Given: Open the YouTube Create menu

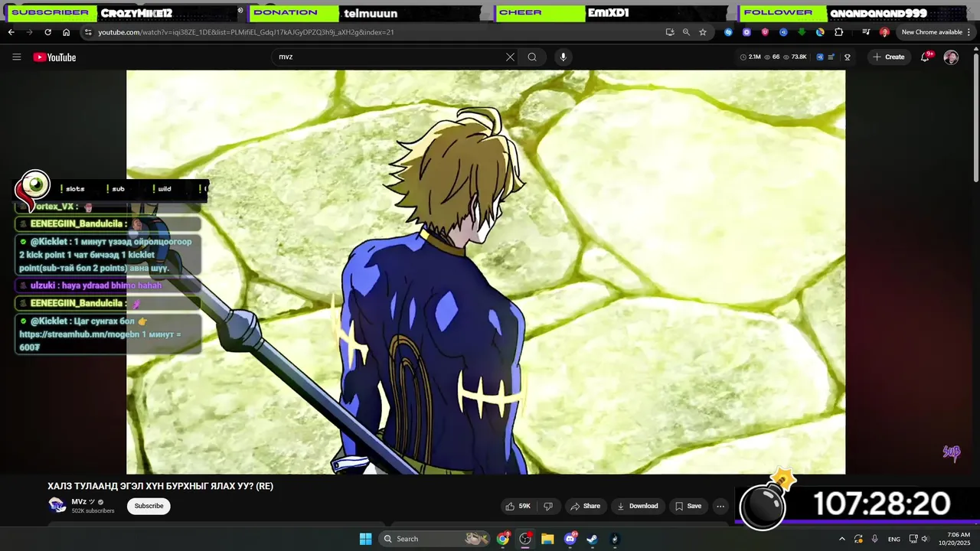Looking at the screenshot, I should [x=889, y=57].
